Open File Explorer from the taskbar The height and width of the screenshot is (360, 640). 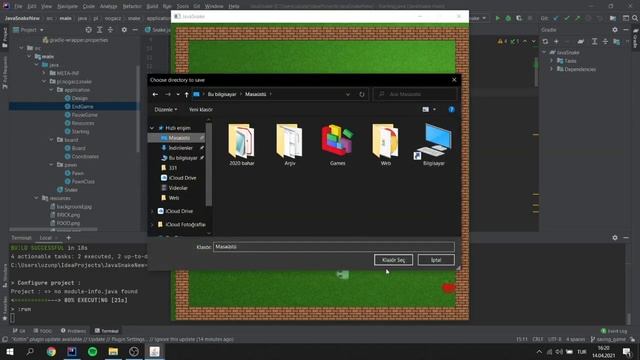113,351
